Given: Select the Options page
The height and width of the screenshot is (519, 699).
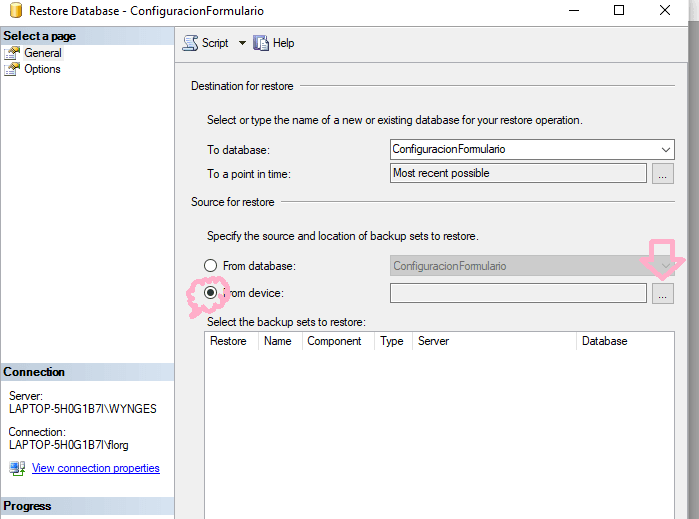Looking at the screenshot, I should pyautogui.click(x=42, y=69).
